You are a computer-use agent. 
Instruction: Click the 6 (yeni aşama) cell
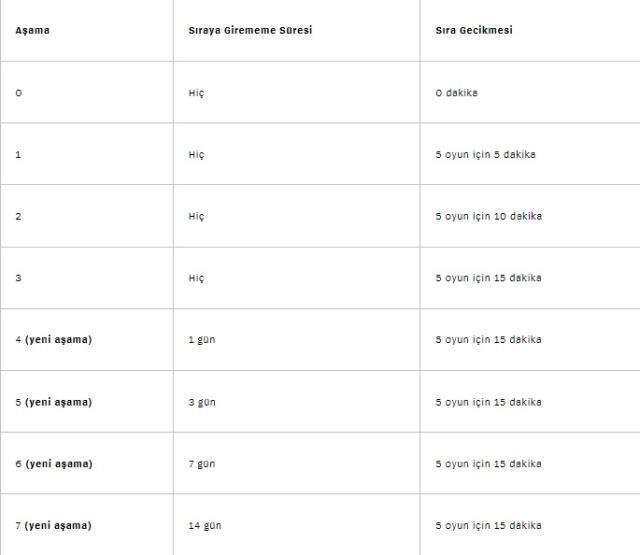coord(53,464)
